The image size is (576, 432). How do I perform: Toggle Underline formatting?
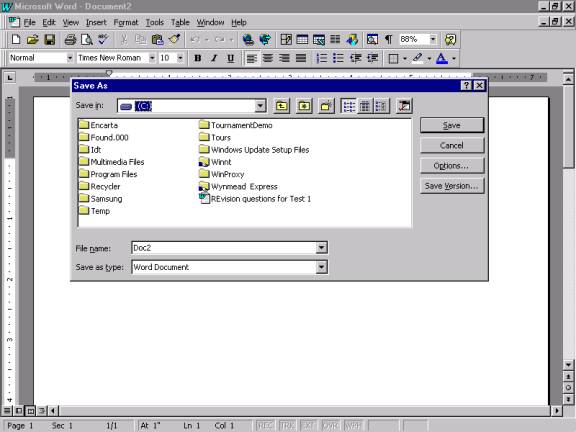pyautogui.click(x=231, y=58)
